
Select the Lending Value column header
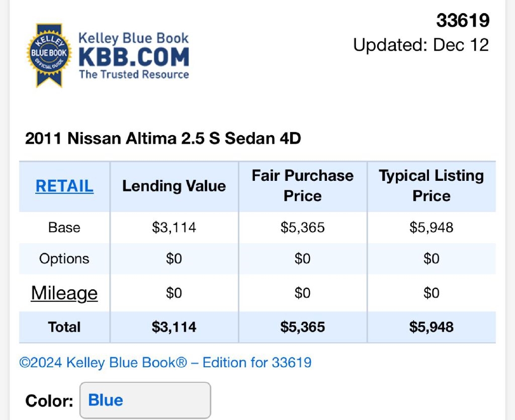(x=174, y=186)
